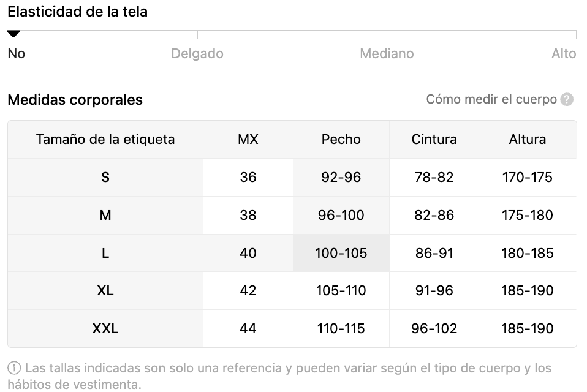
Task: Click the 'MX' column header
Action: tap(248, 140)
